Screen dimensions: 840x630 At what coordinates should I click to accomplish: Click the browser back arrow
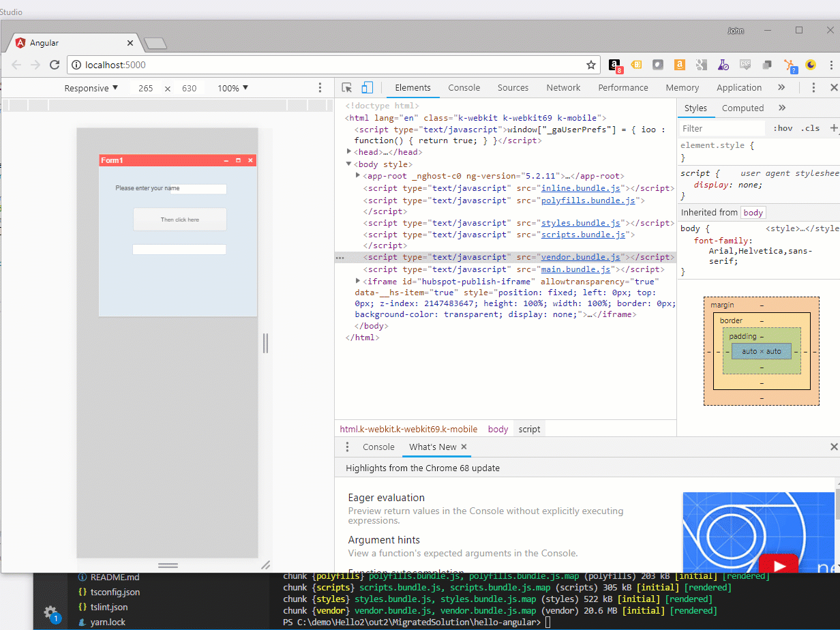(16, 65)
